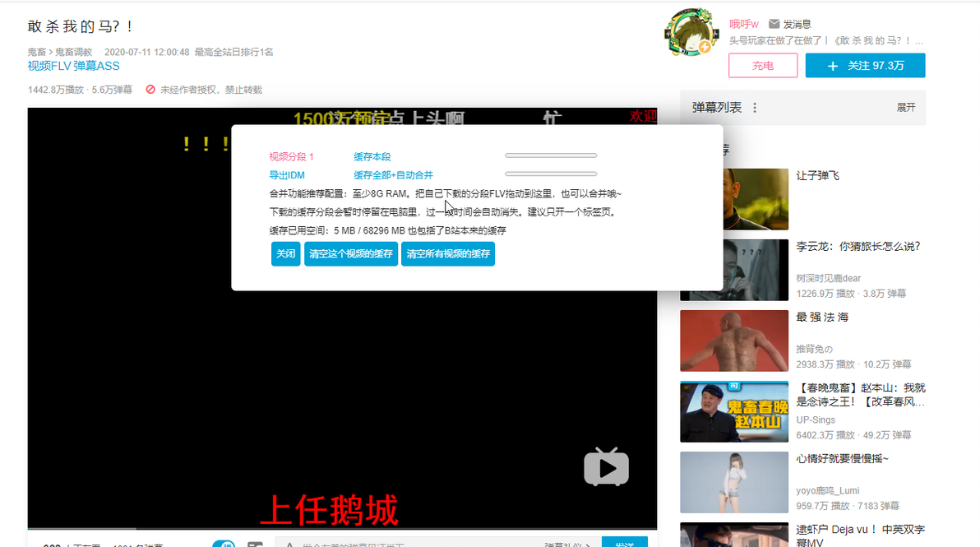Click the 充电 button
980x547 pixels.
point(762,66)
